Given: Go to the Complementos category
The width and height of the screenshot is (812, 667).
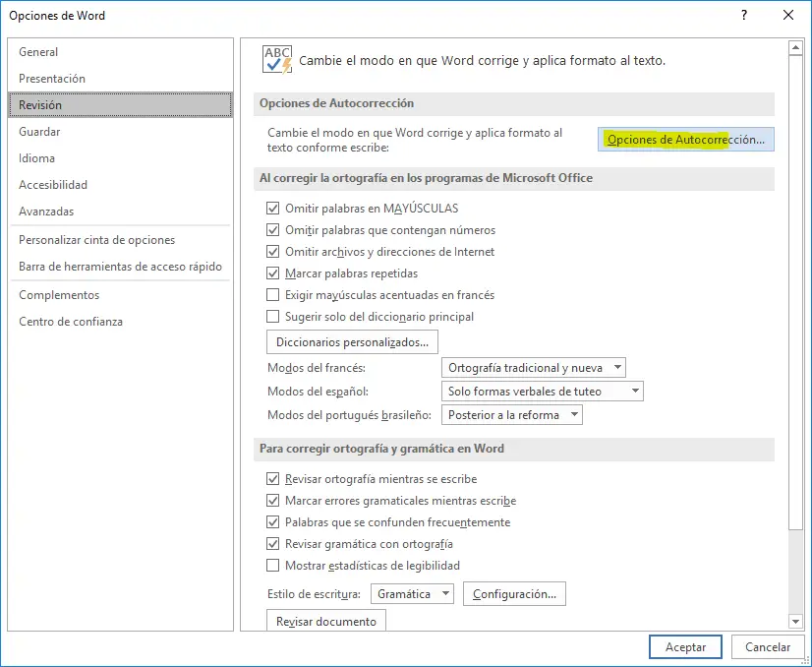Looking at the screenshot, I should [x=120, y=295].
